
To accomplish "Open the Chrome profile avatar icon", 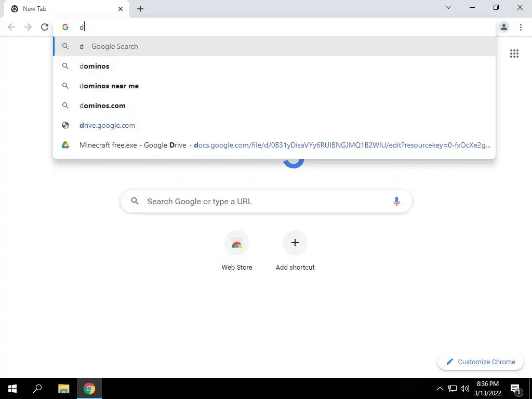I will click(504, 27).
